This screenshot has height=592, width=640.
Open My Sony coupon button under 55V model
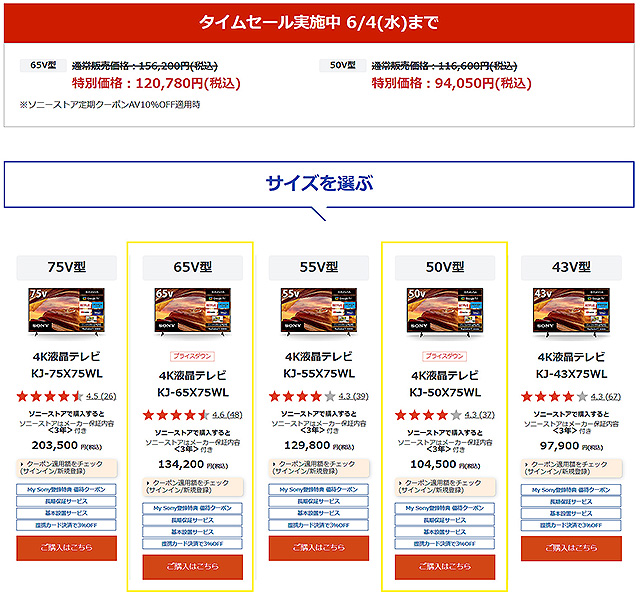pyautogui.click(x=319, y=489)
